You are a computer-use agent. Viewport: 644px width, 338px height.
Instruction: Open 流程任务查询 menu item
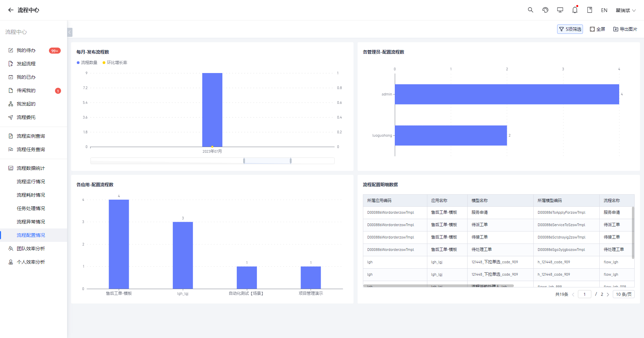pyautogui.click(x=34, y=149)
